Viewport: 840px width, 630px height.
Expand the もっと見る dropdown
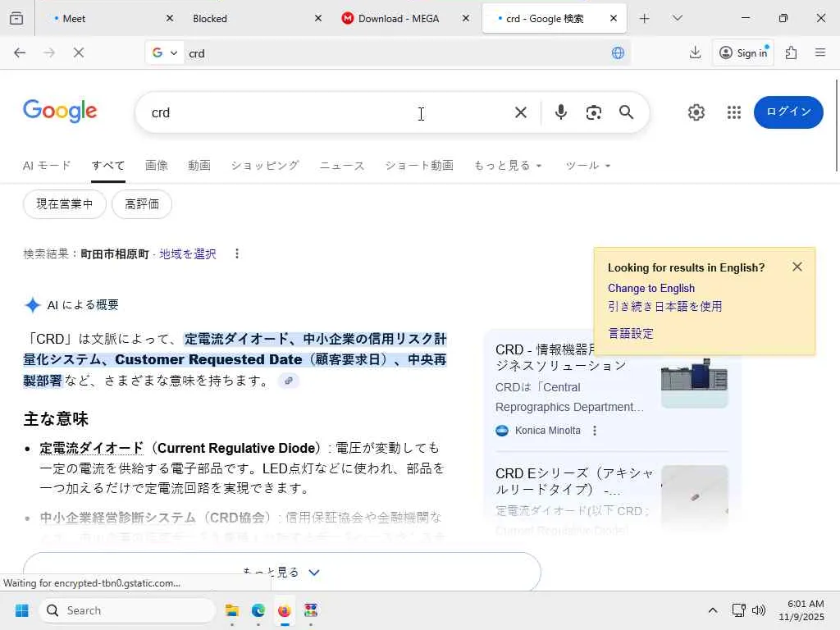pyautogui.click(x=507, y=166)
